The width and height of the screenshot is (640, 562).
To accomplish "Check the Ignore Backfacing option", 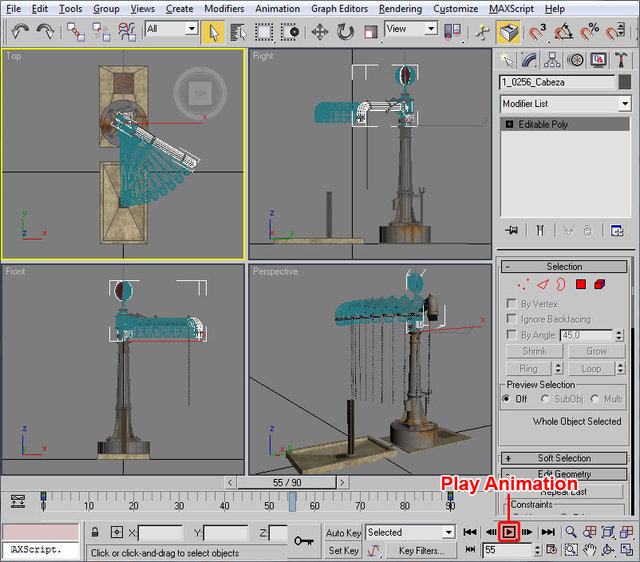I will [x=512, y=319].
